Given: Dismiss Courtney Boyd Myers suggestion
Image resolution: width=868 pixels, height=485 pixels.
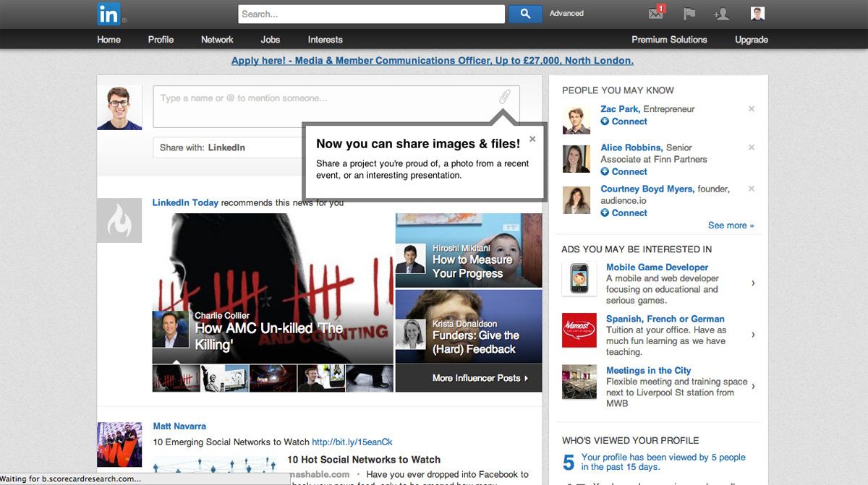Looking at the screenshot, I should [x=752, y=189].
